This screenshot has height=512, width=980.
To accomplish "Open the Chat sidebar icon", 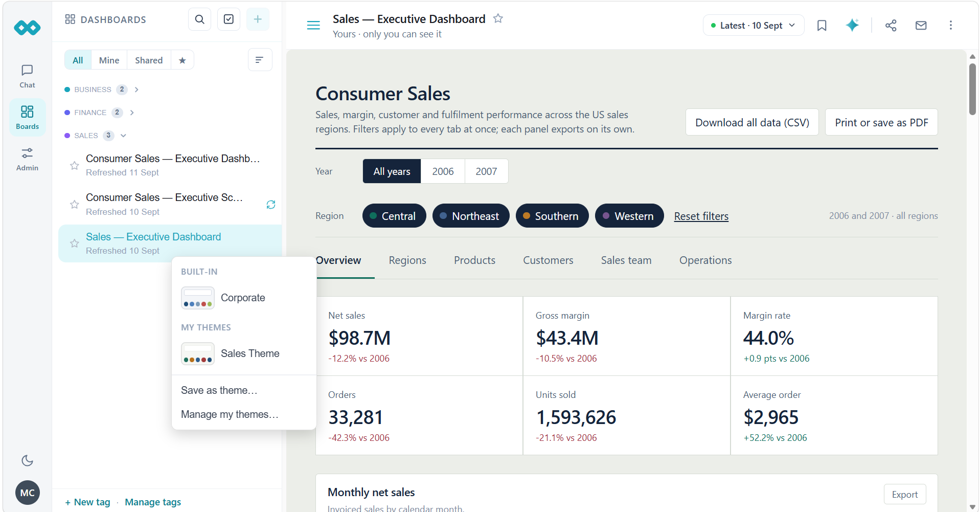I will (28, 76).
